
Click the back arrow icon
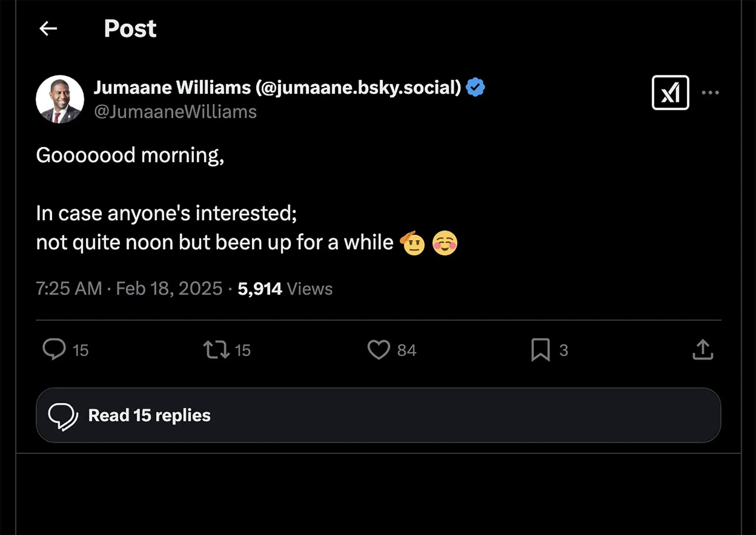pyautogui.click(x=48, y=29)
